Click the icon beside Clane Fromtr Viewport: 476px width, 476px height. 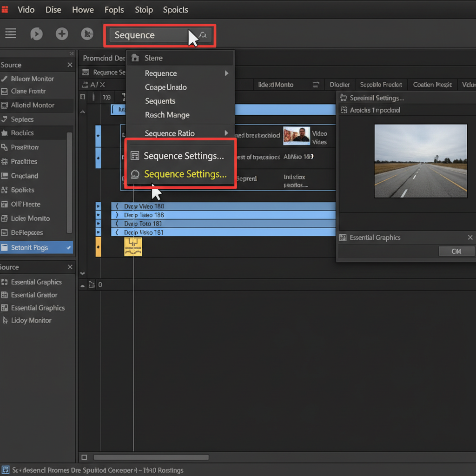pyautogui.click(x=4, y=92)
